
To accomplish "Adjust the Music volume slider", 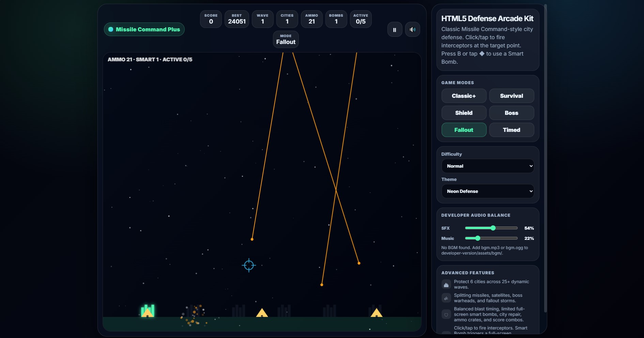I will tap(491, 238).
